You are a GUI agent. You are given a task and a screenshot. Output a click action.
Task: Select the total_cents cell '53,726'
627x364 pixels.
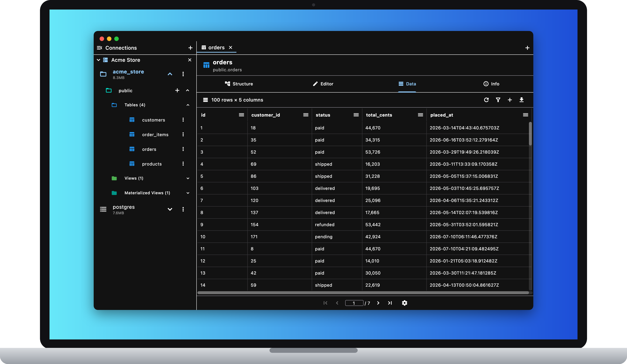pos(394,152)
